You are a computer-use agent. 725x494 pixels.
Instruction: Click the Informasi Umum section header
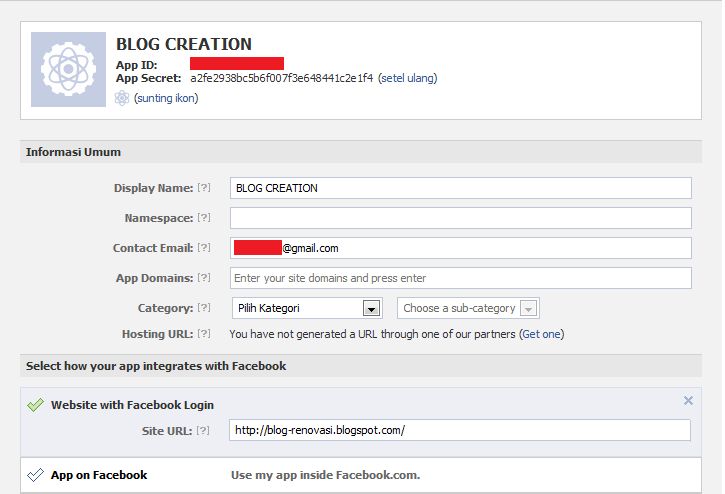pyautogui.click(x=361, y=152)
